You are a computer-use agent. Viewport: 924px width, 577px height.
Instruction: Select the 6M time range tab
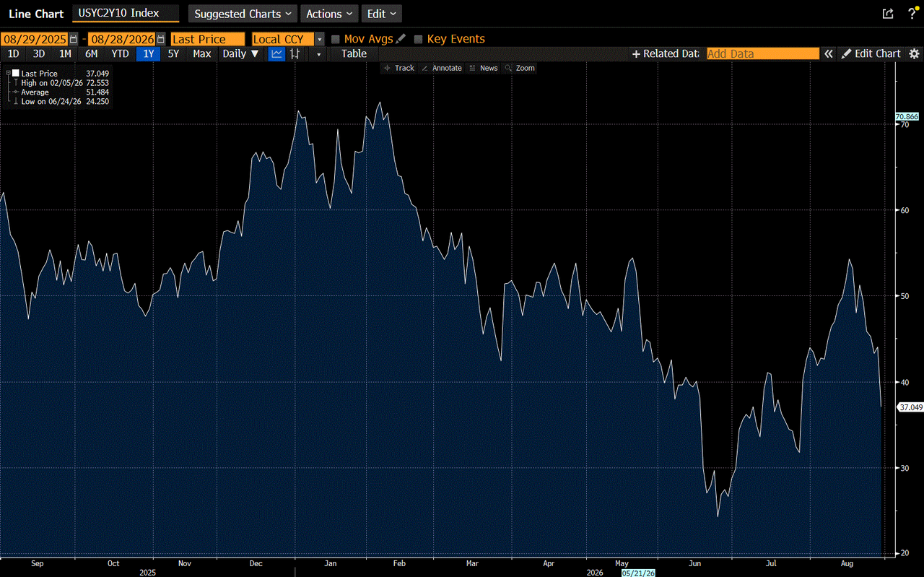[x=91, y=53]
